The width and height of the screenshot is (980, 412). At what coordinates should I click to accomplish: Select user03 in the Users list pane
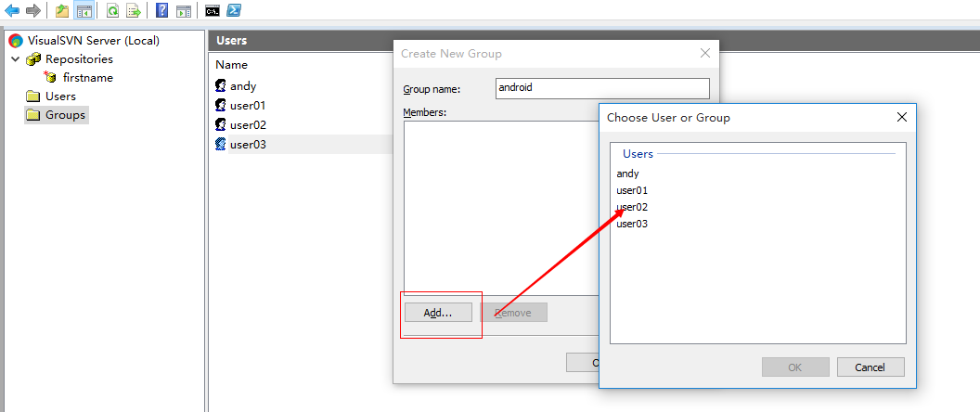[248, 145]
